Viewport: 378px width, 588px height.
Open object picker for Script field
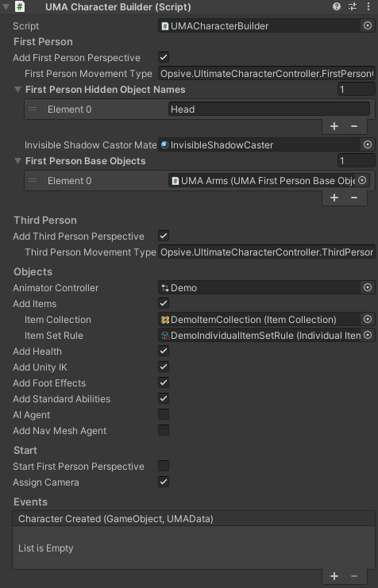tap(368, 25)
